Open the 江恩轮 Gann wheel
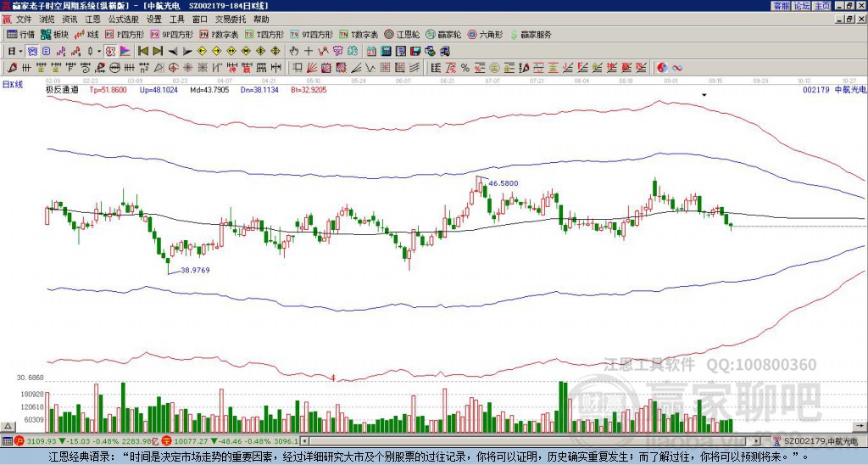Viewport: 868px width, 465px height. (x=401, y=34)
